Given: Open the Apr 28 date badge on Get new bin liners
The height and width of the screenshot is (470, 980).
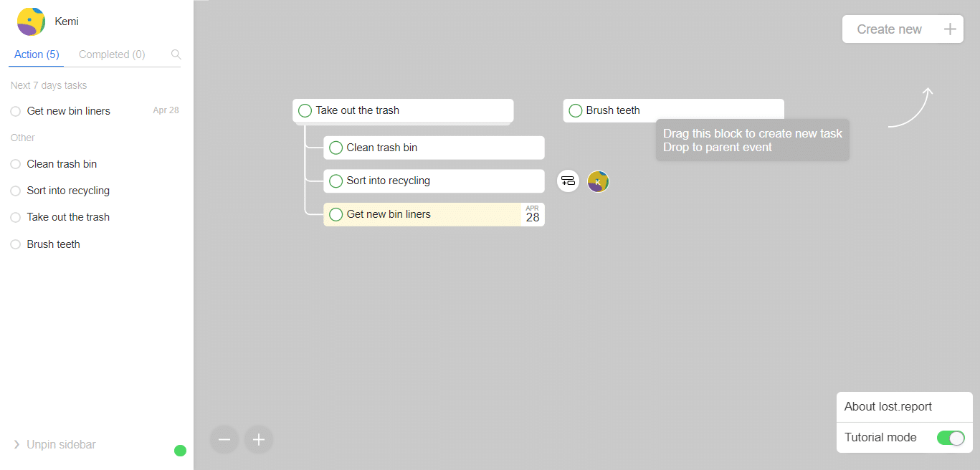Looking at the screenshot, I should 533,214.
